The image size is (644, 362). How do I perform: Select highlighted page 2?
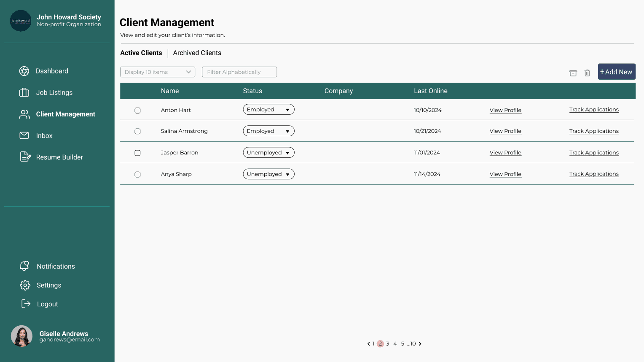[380, 344]
